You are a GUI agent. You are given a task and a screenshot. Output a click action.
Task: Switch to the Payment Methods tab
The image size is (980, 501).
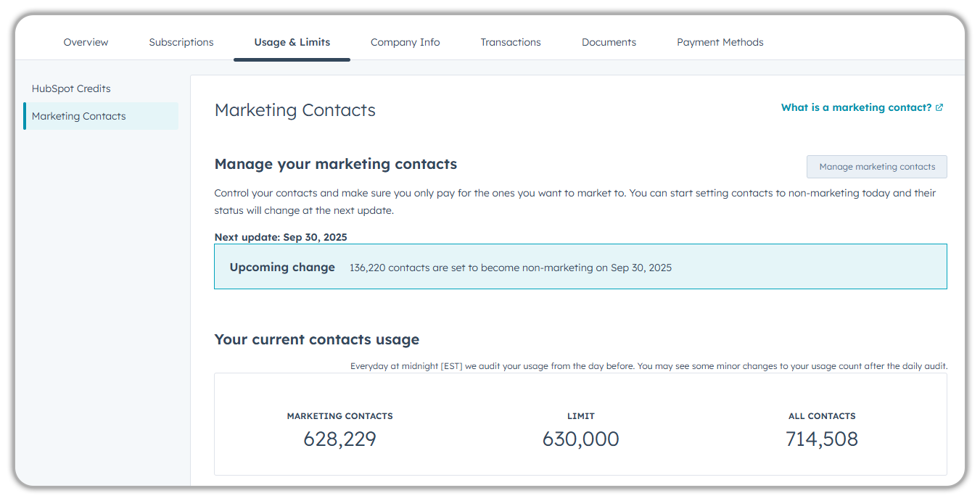[720, 42]
